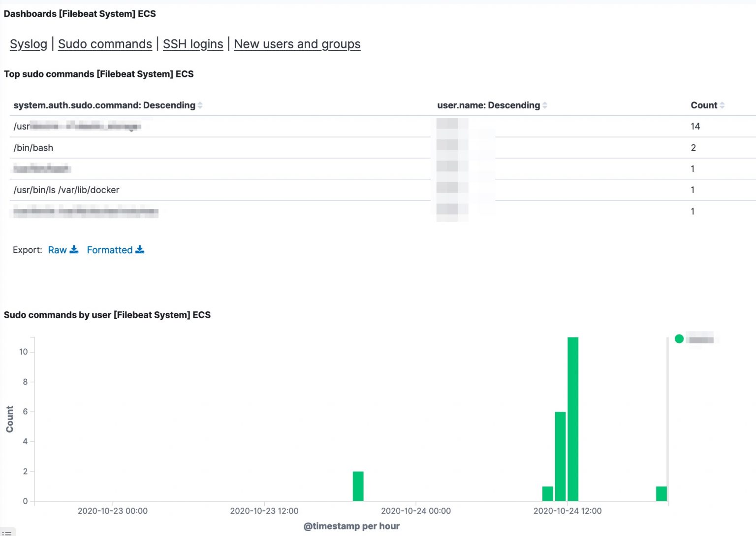Click the count value 14 in the table

694,126
